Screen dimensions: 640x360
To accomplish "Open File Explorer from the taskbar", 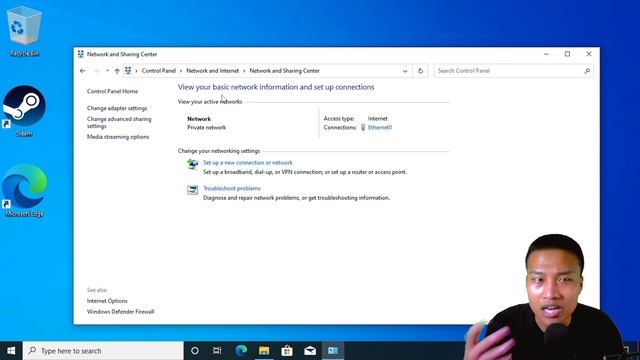I will pos(264,351).
